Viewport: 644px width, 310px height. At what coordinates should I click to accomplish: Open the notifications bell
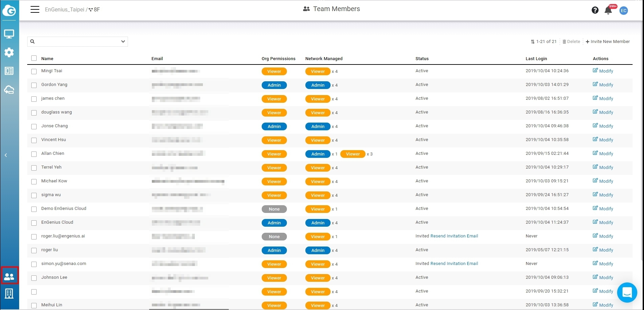608,10
